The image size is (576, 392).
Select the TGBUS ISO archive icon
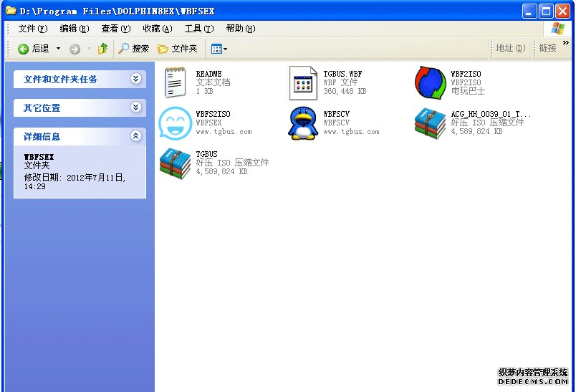coord(175,163)
